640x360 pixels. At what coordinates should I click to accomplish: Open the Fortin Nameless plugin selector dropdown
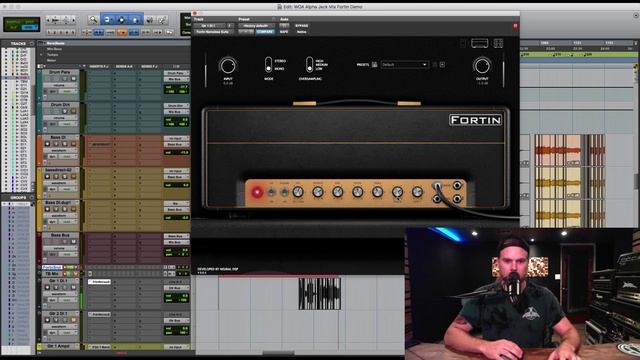214,32
